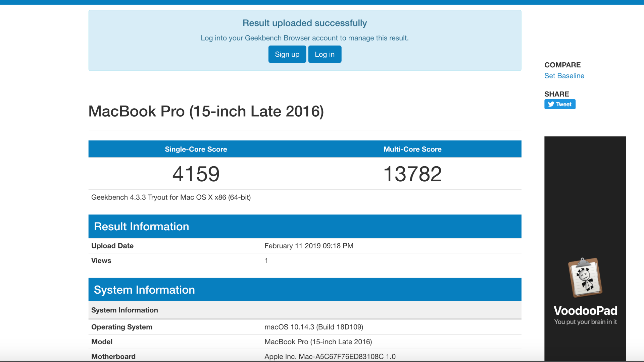Click the Result Information section header
This screenshot has width=644, height=362.
pos(305,226)
